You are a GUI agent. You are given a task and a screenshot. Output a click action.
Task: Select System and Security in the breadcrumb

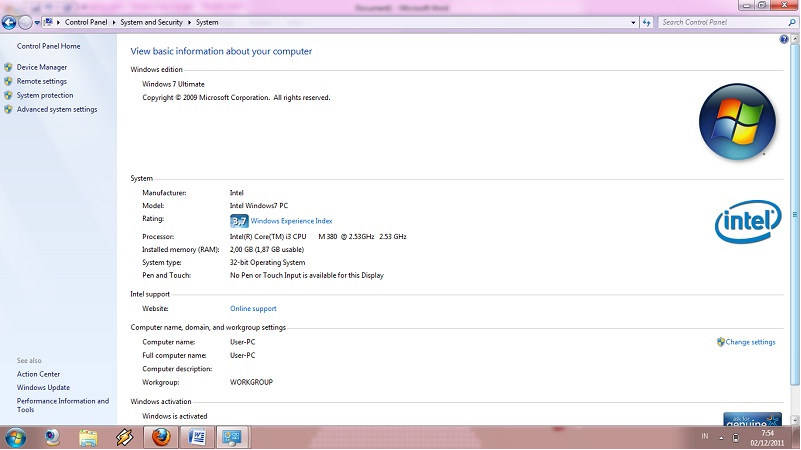(151, 22)
